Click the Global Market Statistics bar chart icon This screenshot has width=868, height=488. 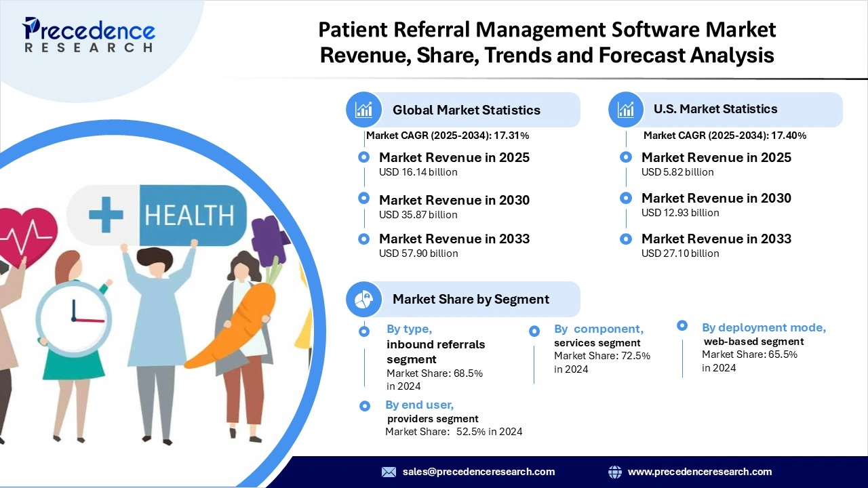point(364,109)
